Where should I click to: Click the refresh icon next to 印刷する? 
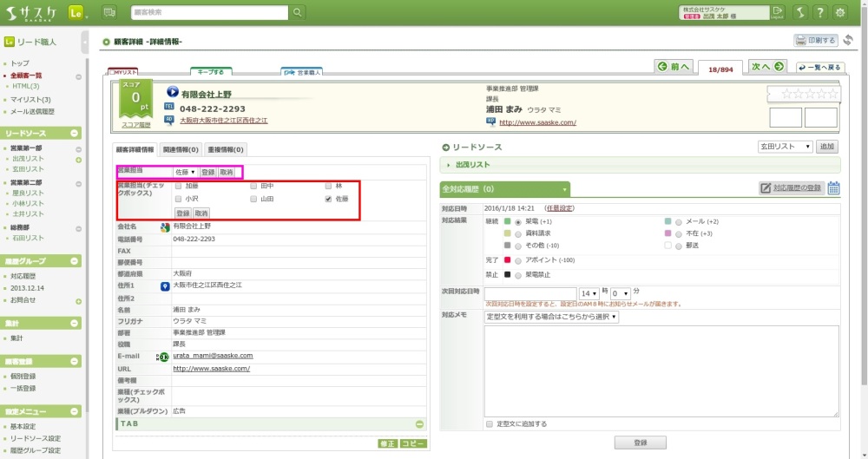848,41
